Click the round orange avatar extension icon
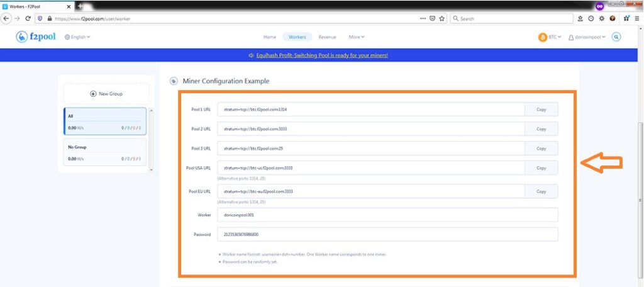 [x=613, y=18]
